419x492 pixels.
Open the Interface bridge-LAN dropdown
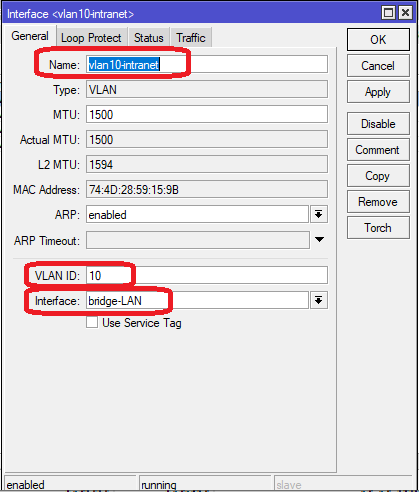tap(319, 300)
